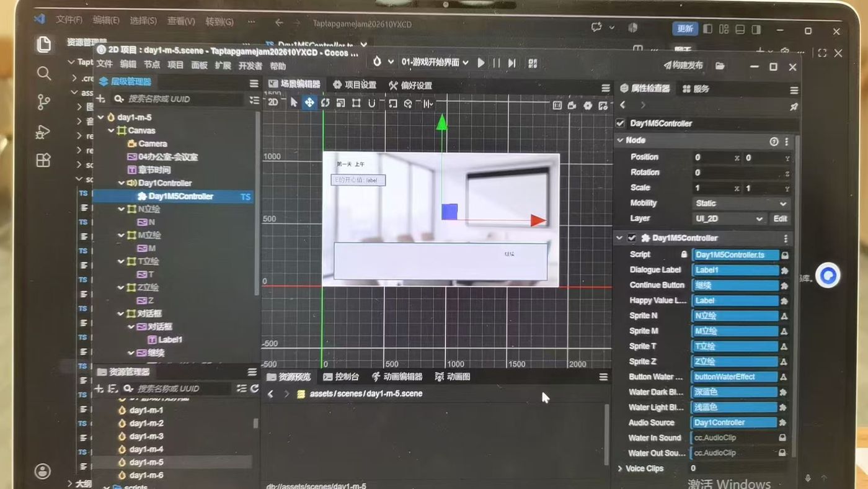
Task: Expand the Voice Clips array
Action: [x=620, y=469]
